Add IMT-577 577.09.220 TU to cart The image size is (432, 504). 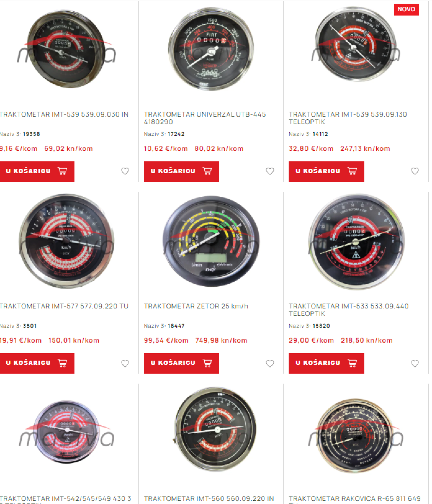click(x=37, y=363)
